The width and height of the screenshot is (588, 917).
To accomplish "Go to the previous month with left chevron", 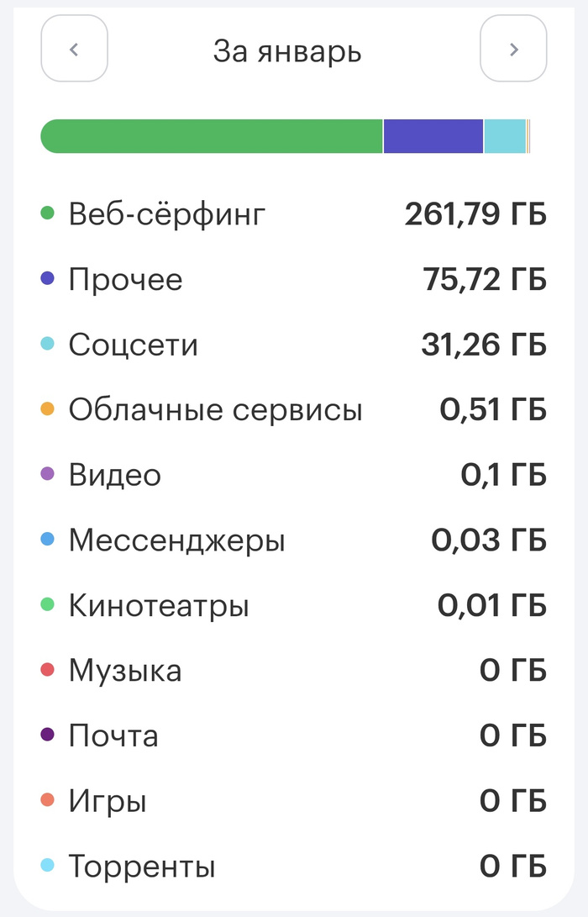I will [x=74, y=50].
